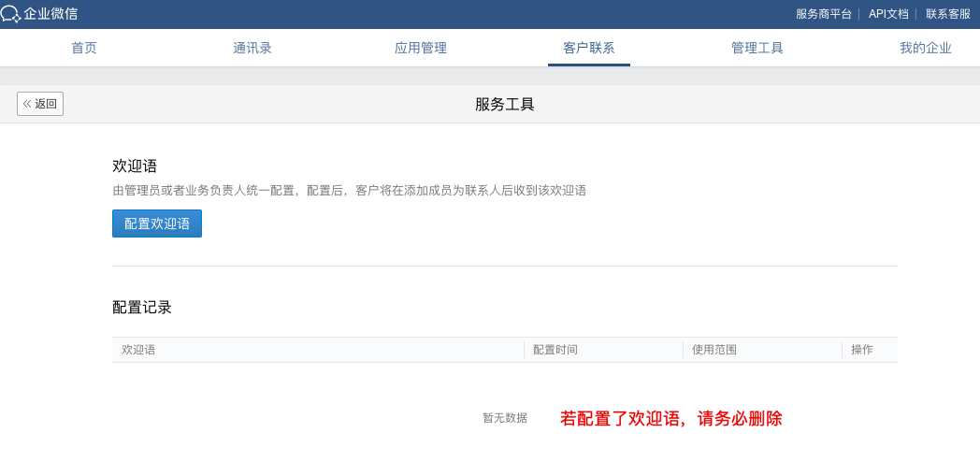Screen dimensions: 980x476
Task: Click 联系客服 in the top bar
Action: tap(947, 14)
